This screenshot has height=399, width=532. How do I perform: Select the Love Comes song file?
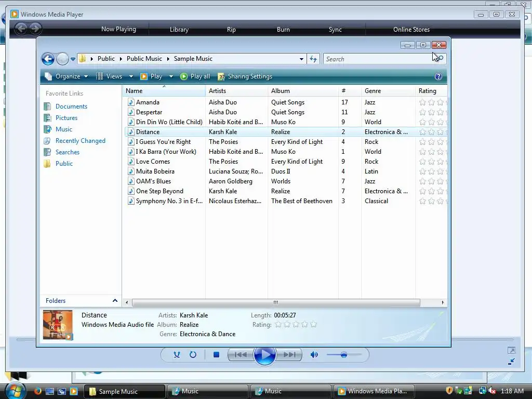coord(153,162)
